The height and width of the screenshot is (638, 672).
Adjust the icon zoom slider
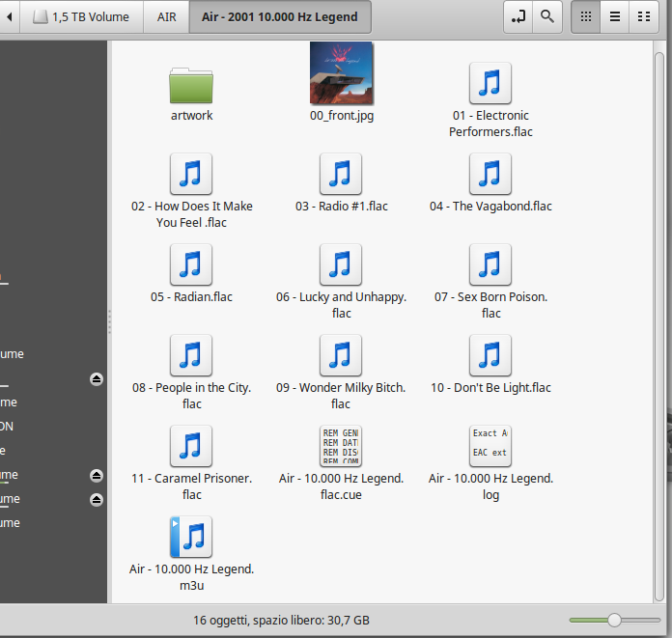[615, 620]
